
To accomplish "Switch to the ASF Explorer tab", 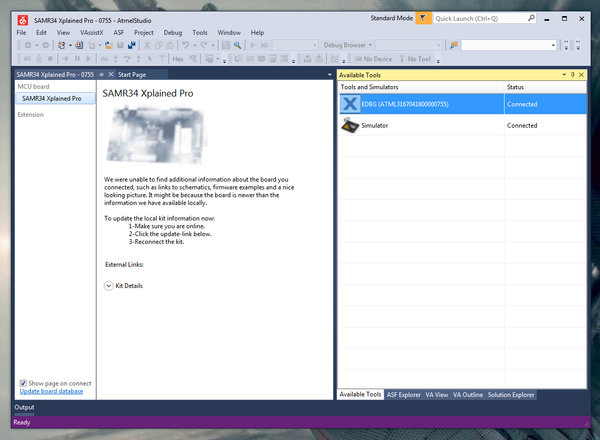I will pos(404,394).
